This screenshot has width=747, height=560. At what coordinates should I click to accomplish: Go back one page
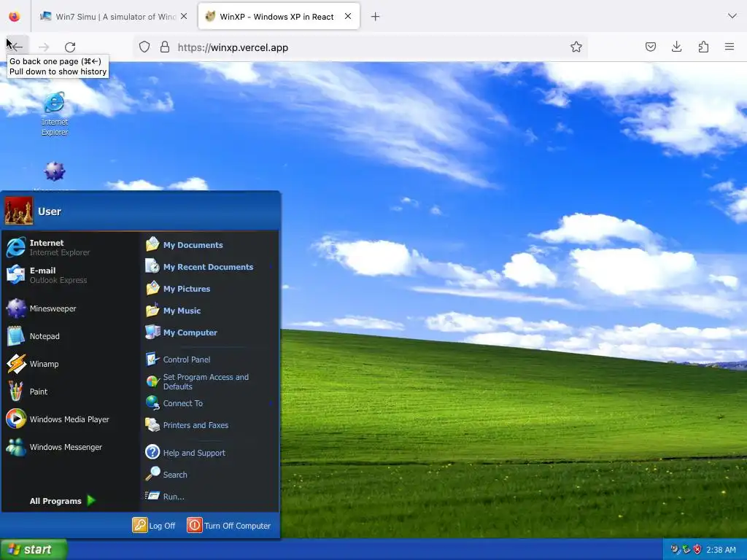click(x=16, y=47)
